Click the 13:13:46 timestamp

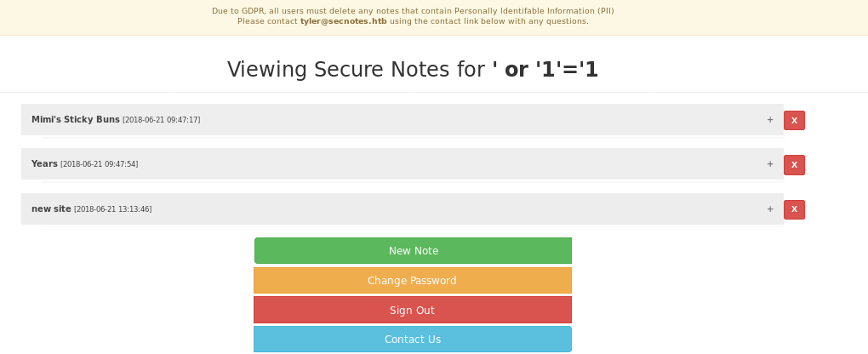click(113, 210)
